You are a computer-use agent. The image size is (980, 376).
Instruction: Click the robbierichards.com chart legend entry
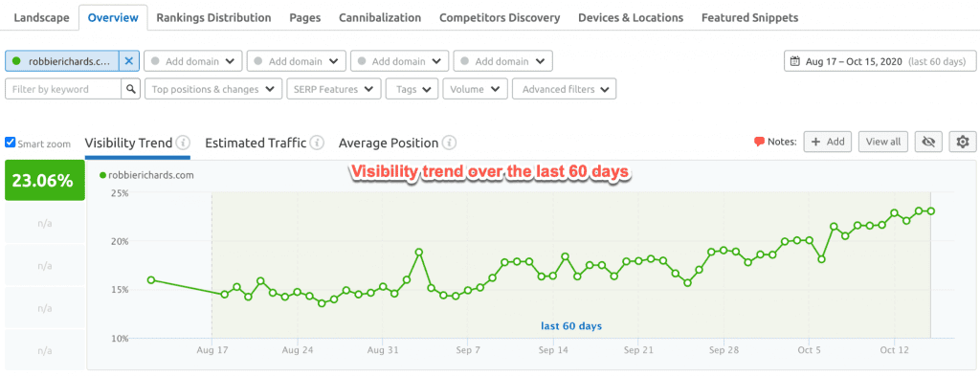pyautogui.click(x=146, y=175)
